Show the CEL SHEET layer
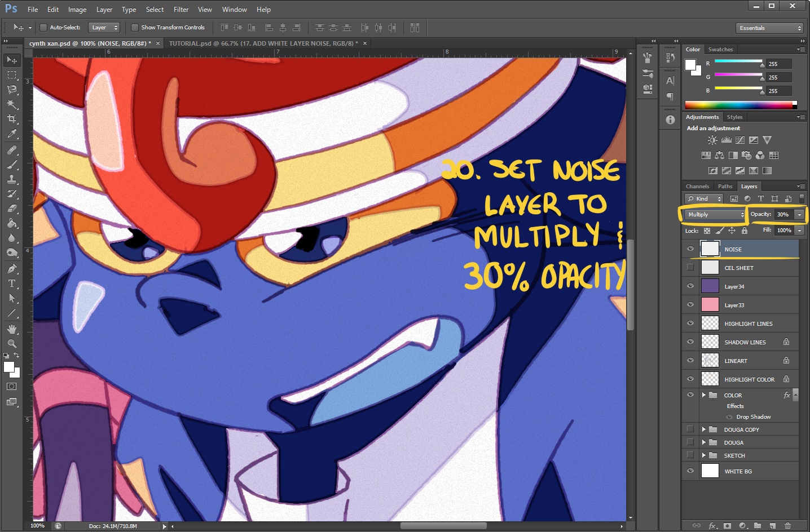The image size is (810, 532). click(x=690, y=268)
